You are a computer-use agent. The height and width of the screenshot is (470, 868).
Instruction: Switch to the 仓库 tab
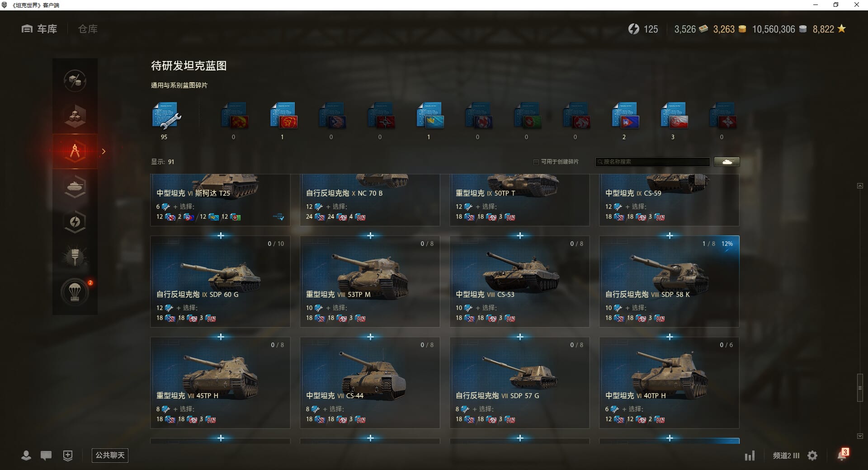tap(88, 29)
